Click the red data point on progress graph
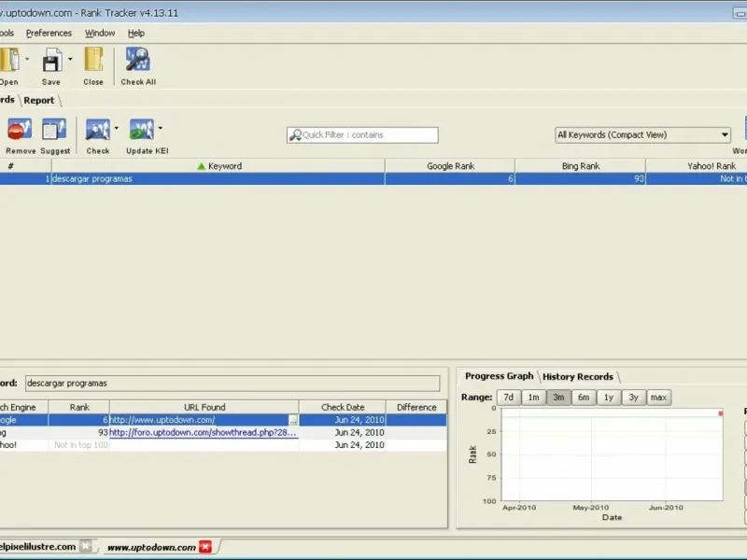Viewport: 747px width, 560px height. [x=720, y=413]
